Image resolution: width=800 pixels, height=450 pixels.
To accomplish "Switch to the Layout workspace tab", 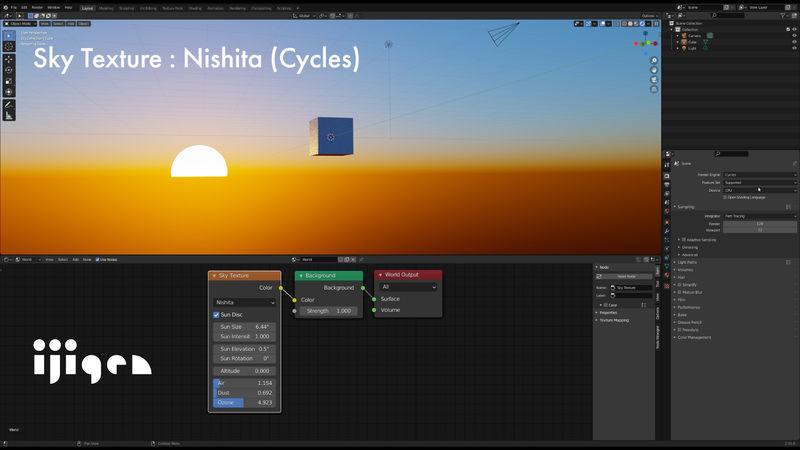I will point(87,8).
